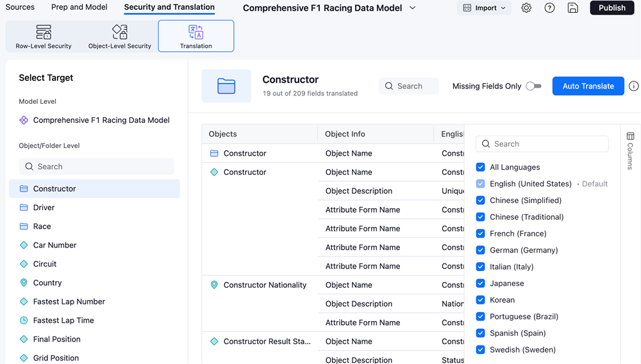Viewport: 641px width, 364px height.
Task: Select Driver folder in target list
Action: pyautogui.click(x=44, y=208)
